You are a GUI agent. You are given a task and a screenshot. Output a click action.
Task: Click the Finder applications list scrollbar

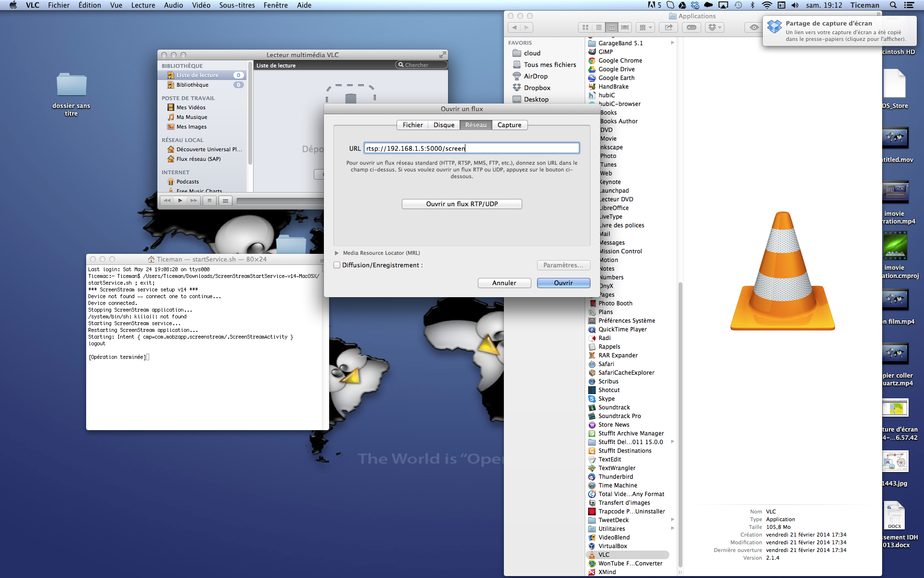pyautogui.click(x=680, y=424)
